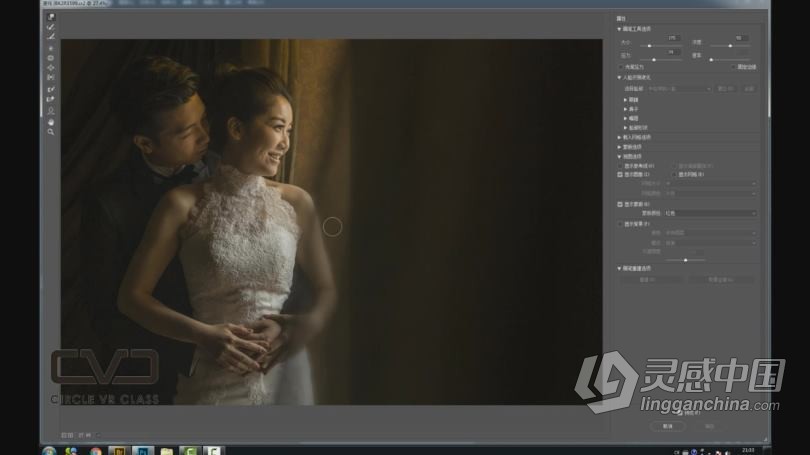Select the Thaw Mask tool
This screenshot has height=455, width=810.
point(51,99)
